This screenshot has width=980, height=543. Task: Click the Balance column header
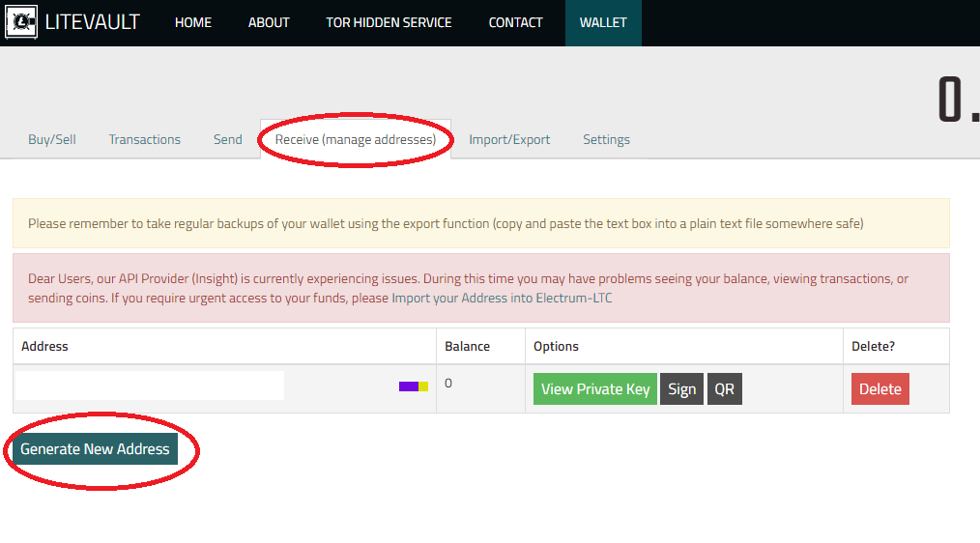tap(468, 346)
